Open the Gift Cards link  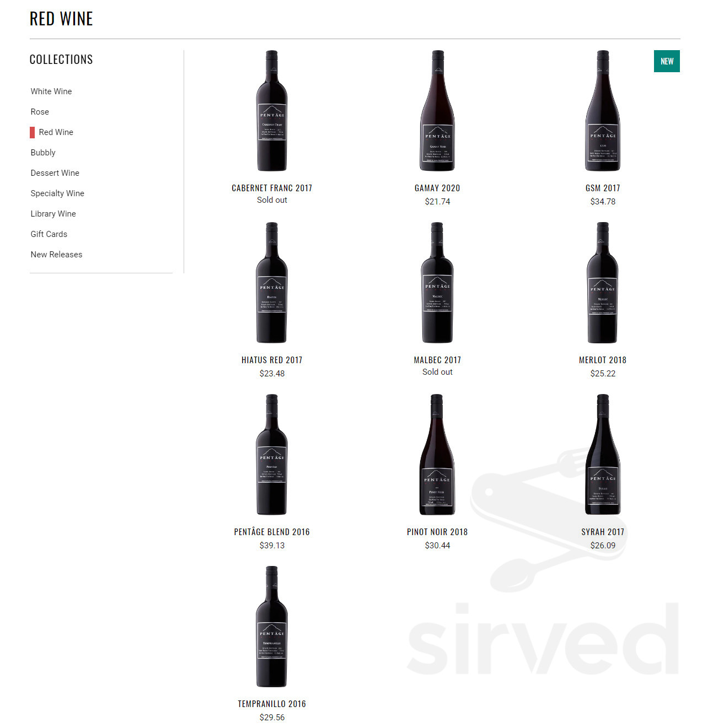pyautogui.click(x=49, y=234)
